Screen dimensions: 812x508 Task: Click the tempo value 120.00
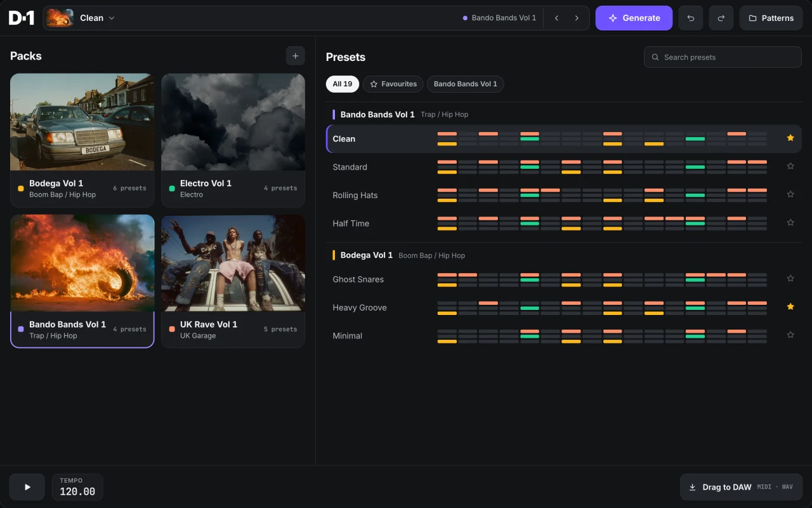[x=77, y=491]
